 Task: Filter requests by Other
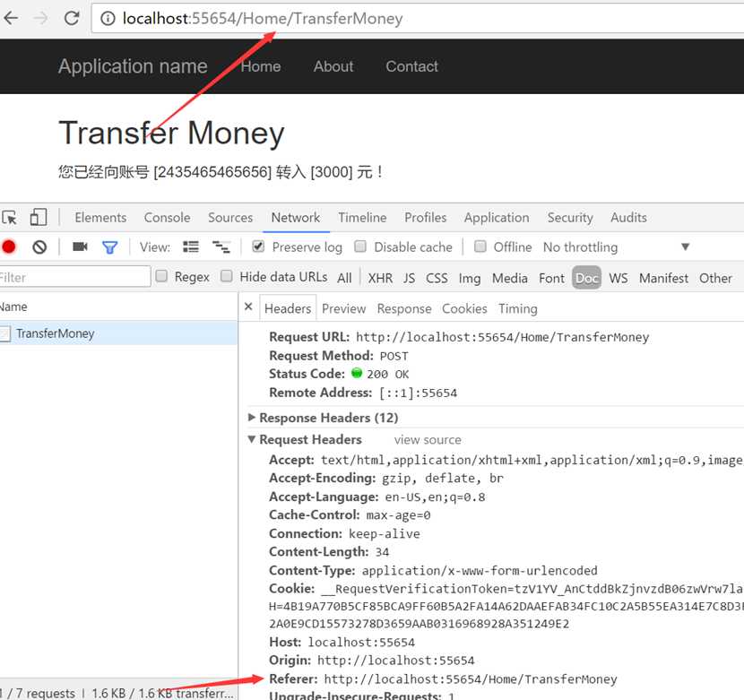tap(715, 278)
